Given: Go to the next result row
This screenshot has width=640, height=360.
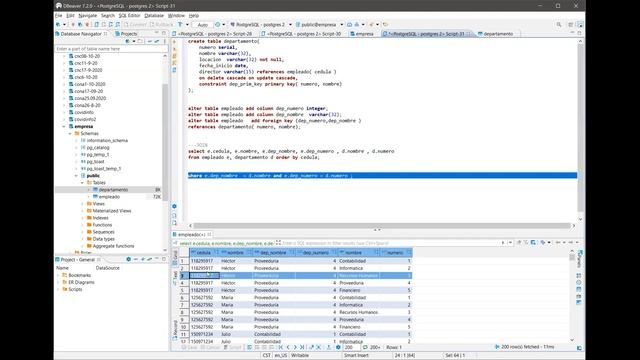Looking at the screenshot, I should [x=295, y=347].
